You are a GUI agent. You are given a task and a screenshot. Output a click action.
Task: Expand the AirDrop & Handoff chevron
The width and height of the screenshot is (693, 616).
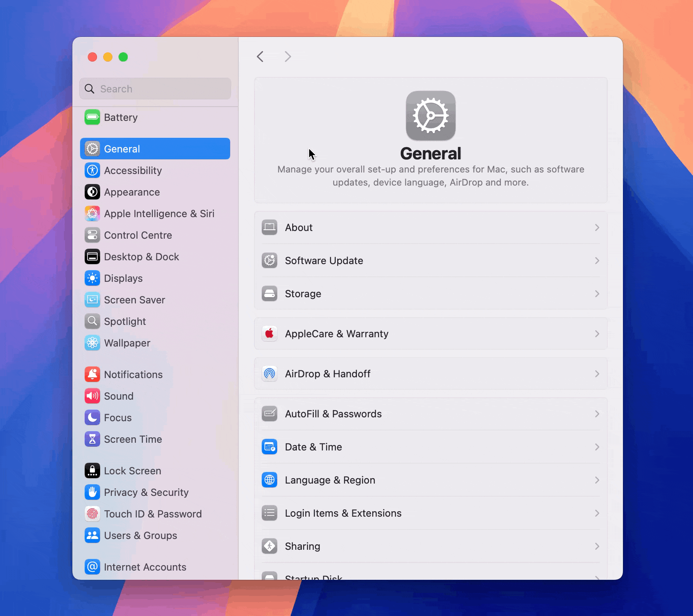pyautogui.click(x=597, y=374)
